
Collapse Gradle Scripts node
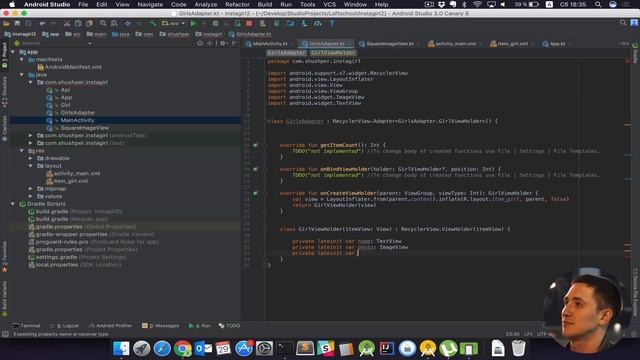point(13,204)
